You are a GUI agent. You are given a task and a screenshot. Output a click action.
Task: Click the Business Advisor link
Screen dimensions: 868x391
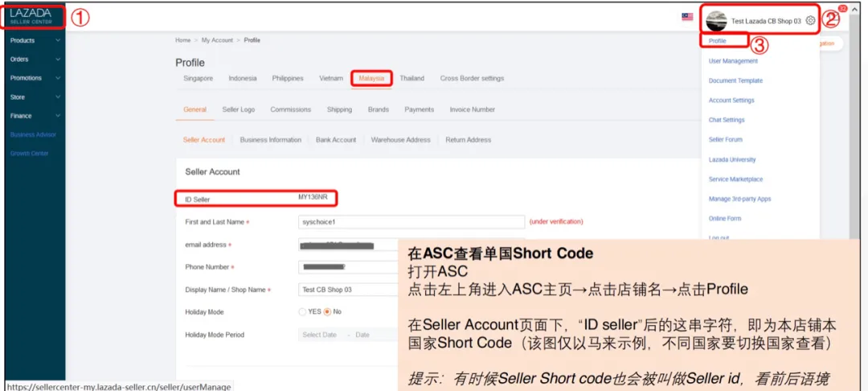point(33,134)
